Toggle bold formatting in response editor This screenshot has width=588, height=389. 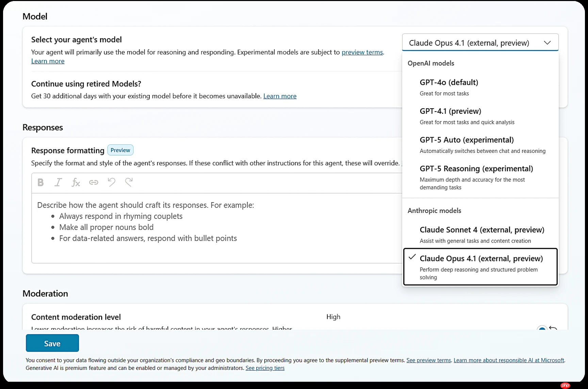point(40,182)
